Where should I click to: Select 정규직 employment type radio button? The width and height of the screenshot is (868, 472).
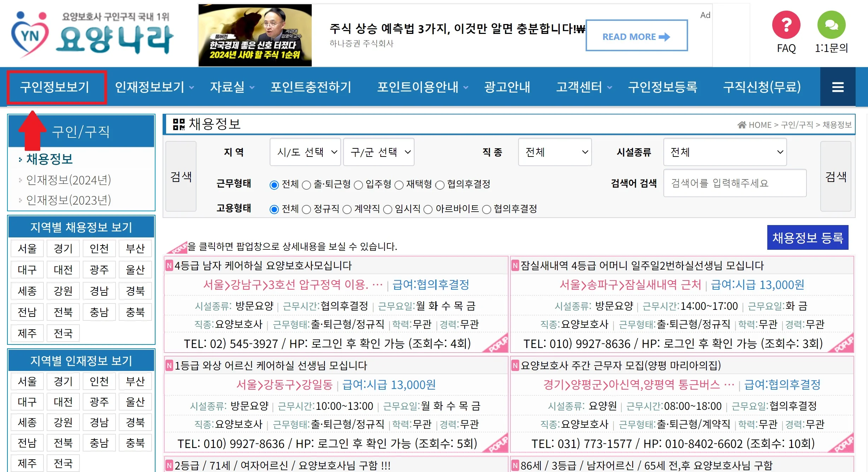pos(306,210)
